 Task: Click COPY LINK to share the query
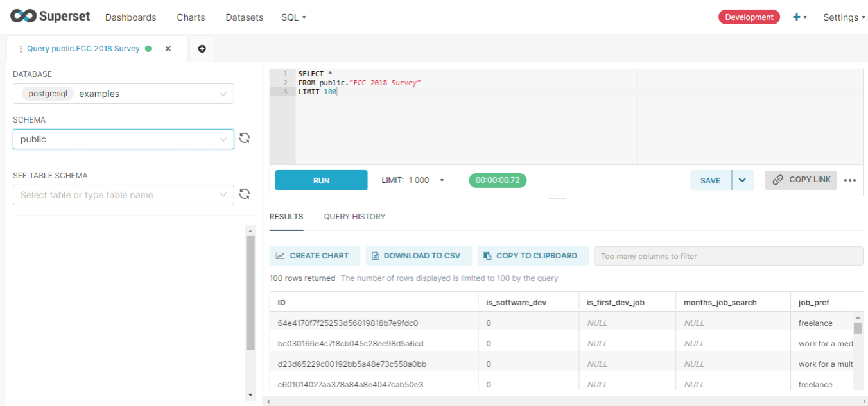click(x=801, y=180)
